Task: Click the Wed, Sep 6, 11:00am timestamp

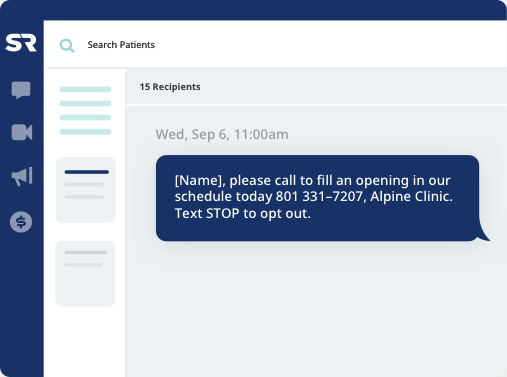Action: click(222, 134)
